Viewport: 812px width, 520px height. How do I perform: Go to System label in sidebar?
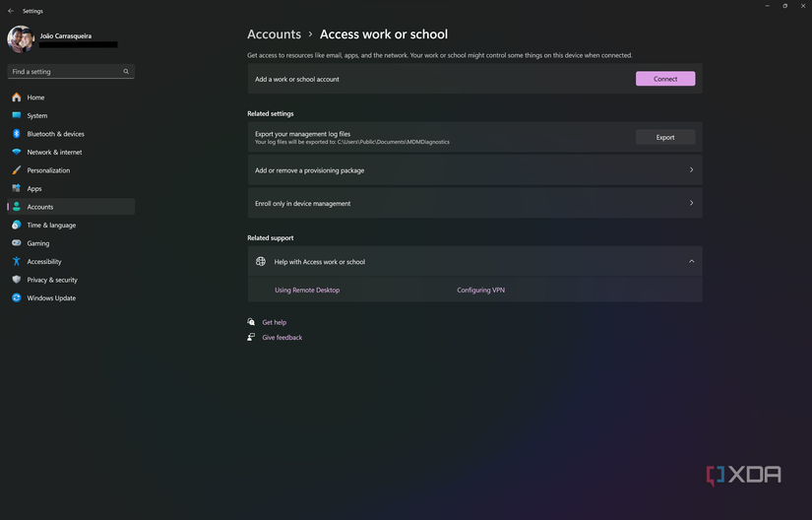[37, 115]
